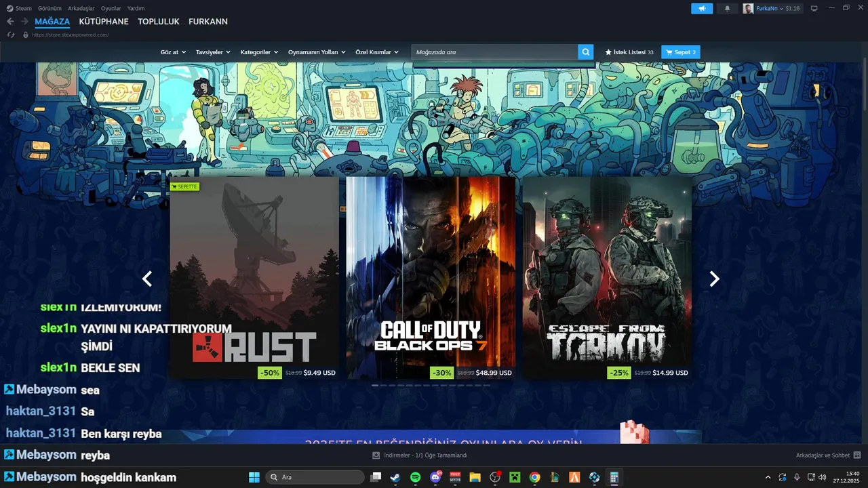Open the Oyunlar menu

click(x=111, y=8)
